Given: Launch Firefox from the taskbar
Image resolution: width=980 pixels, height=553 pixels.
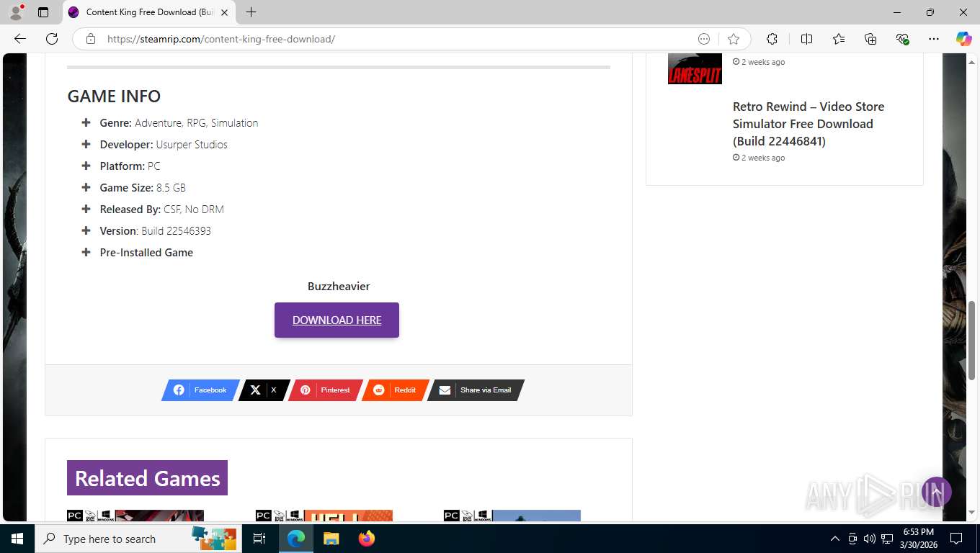Looking at the screenshot, I should pyautogui.click(x=367, y=539).
